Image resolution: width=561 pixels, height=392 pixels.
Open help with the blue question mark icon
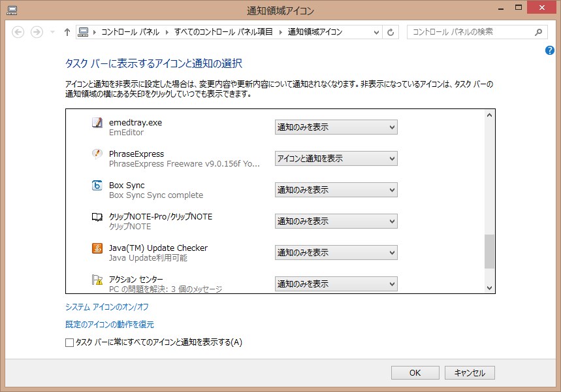pyautogui.click(x=549, y=50)
